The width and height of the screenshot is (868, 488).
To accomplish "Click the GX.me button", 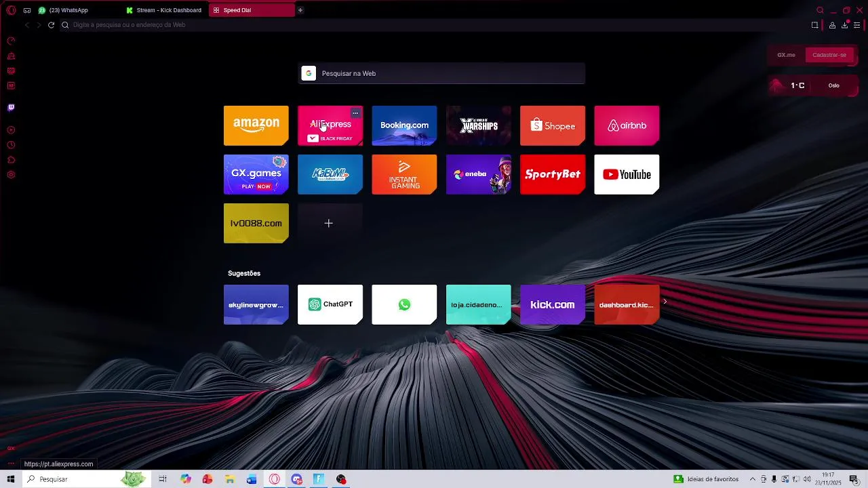I will click(786, 55).
